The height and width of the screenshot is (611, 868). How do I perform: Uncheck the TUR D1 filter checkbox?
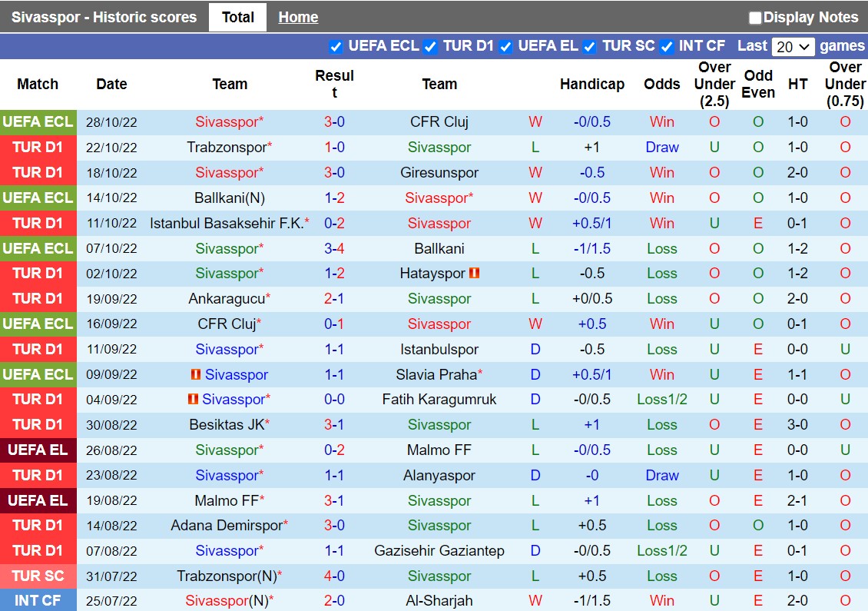430,47
